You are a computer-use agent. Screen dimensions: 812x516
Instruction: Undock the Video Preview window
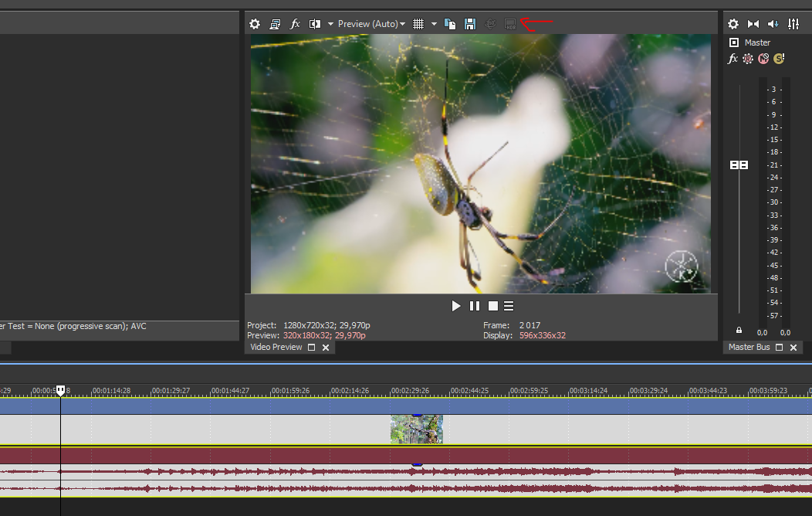pos(311,348)
